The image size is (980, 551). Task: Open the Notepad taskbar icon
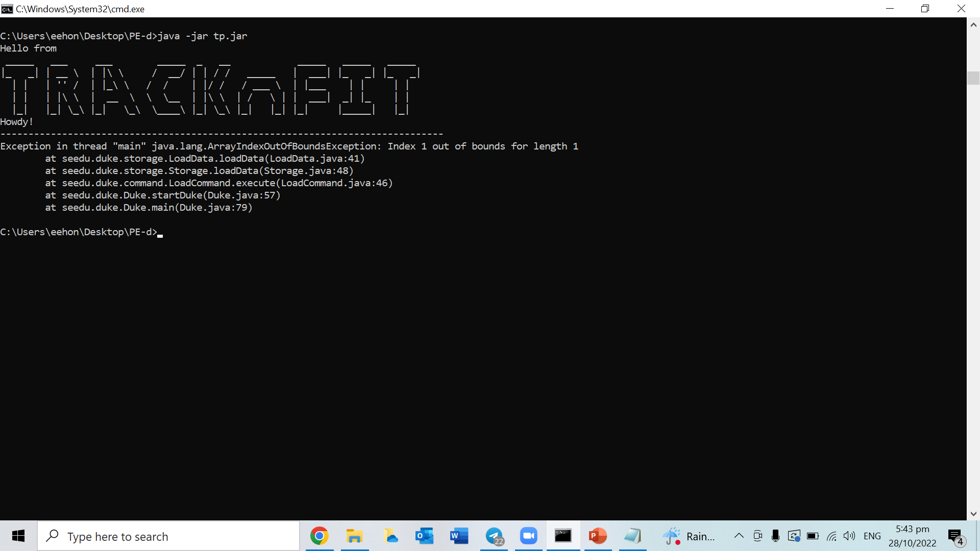tap(632, 536)
